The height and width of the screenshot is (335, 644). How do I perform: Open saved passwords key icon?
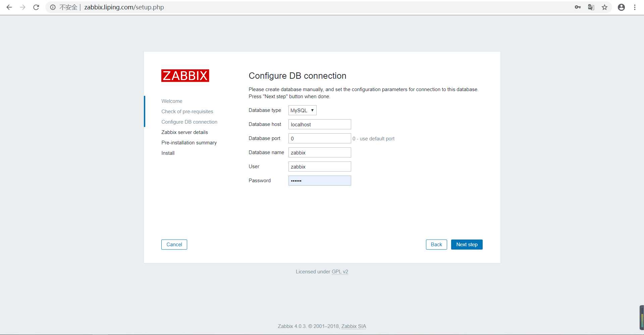click(x=578, y=7)
